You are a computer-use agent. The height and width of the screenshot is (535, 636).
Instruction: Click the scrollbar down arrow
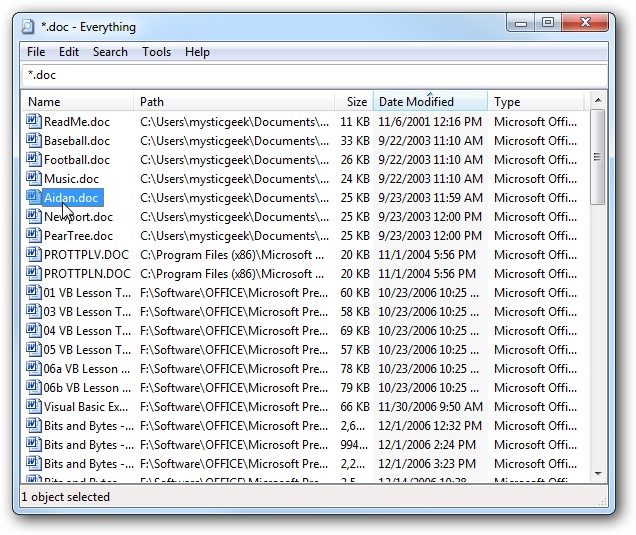[598, 473]
